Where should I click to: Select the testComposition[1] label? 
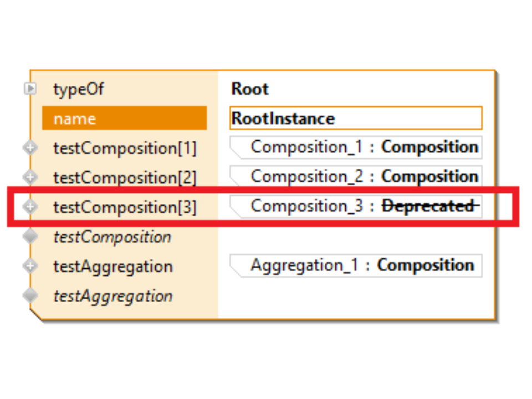pos(125,148)
